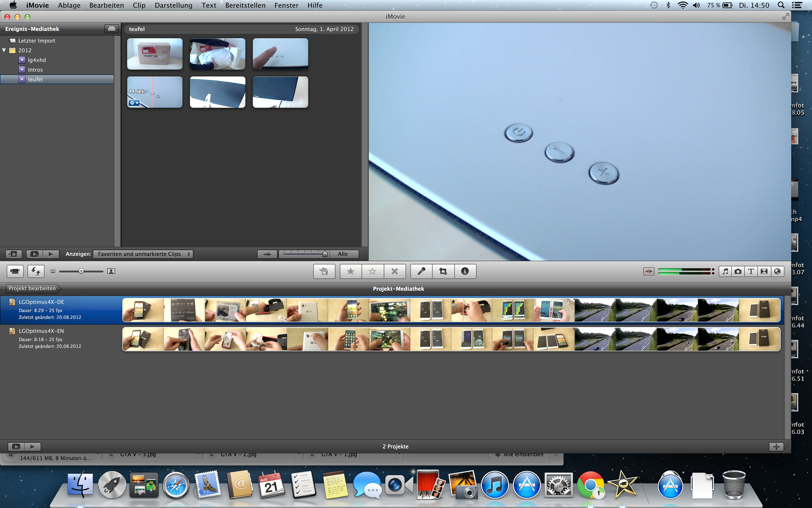Open the Darstellung menu
812x508 pixels.
174,5
